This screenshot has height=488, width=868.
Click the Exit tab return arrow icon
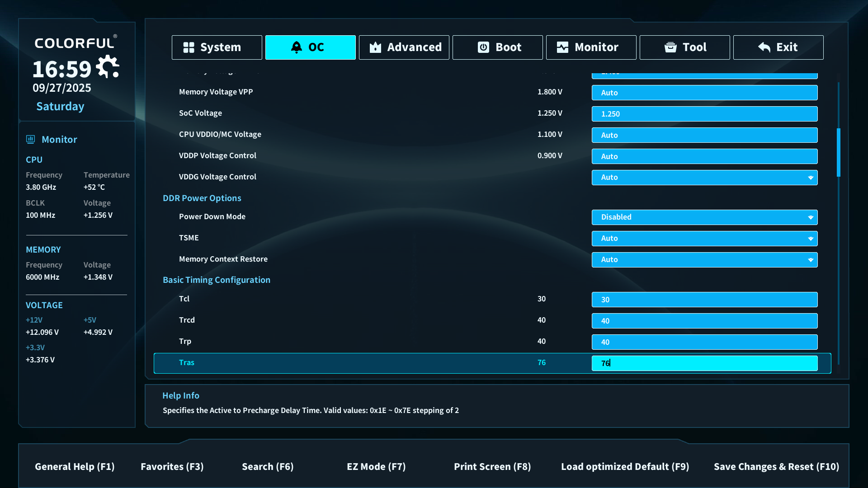click(764, 47)
